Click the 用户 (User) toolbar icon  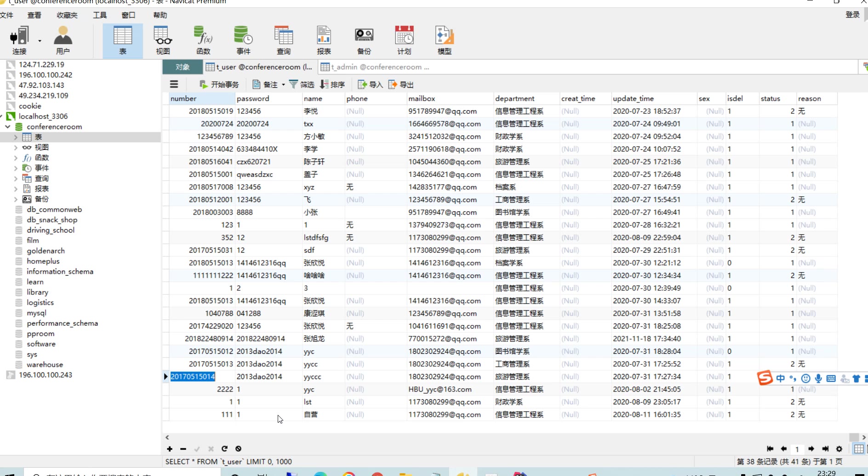point(63,40)
